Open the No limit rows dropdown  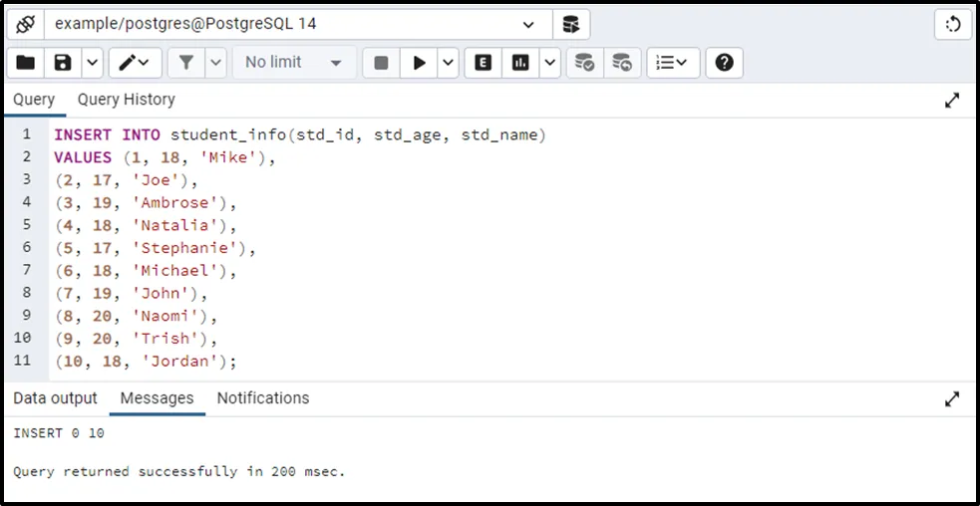point(293,63)
